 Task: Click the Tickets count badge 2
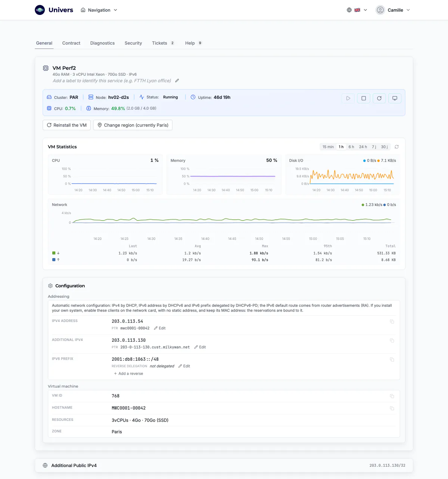click(172, 43)
